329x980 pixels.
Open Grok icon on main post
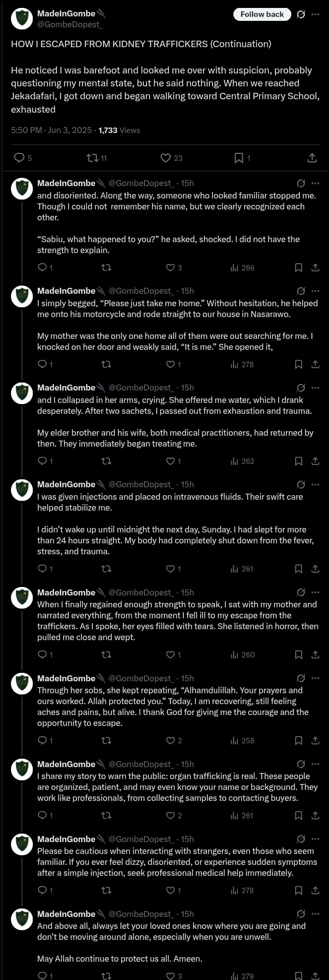(x=301, y=14)
